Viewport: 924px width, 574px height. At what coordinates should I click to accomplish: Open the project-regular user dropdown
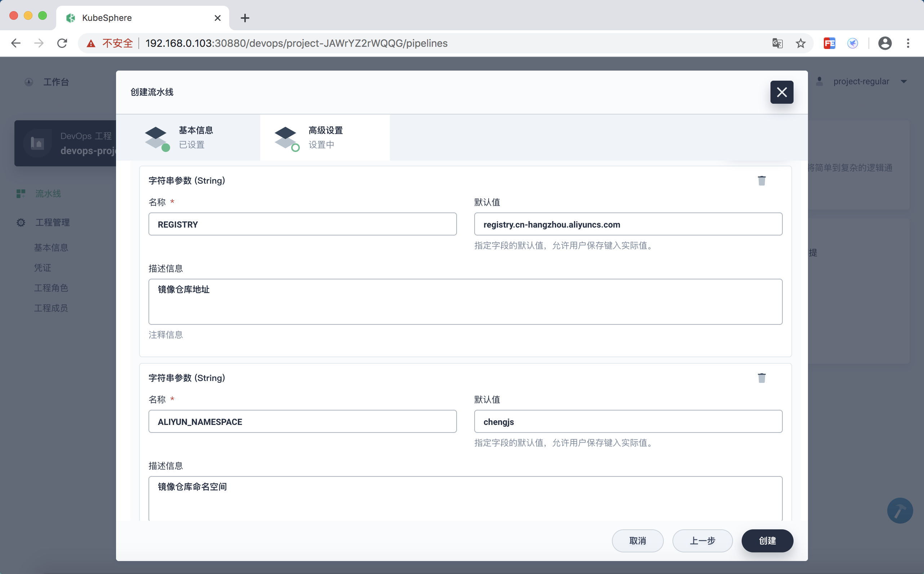861,82
